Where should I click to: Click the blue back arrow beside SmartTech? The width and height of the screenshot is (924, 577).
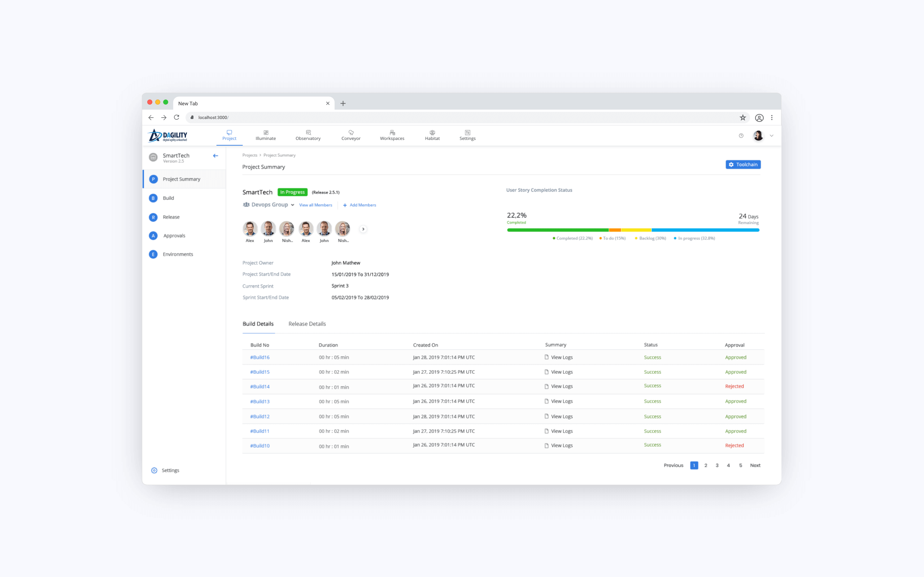click(x=215, y=156)
